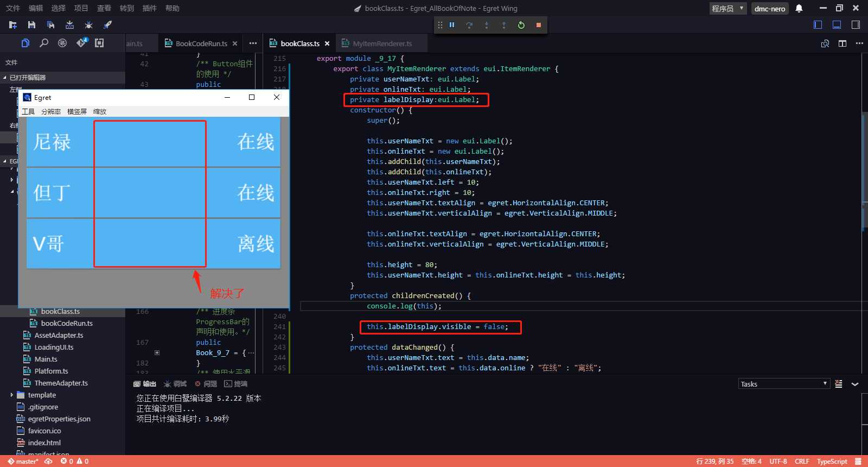Switch to the 输出 output panel tab
Viewport: 868px width, 467px height.
145,384
